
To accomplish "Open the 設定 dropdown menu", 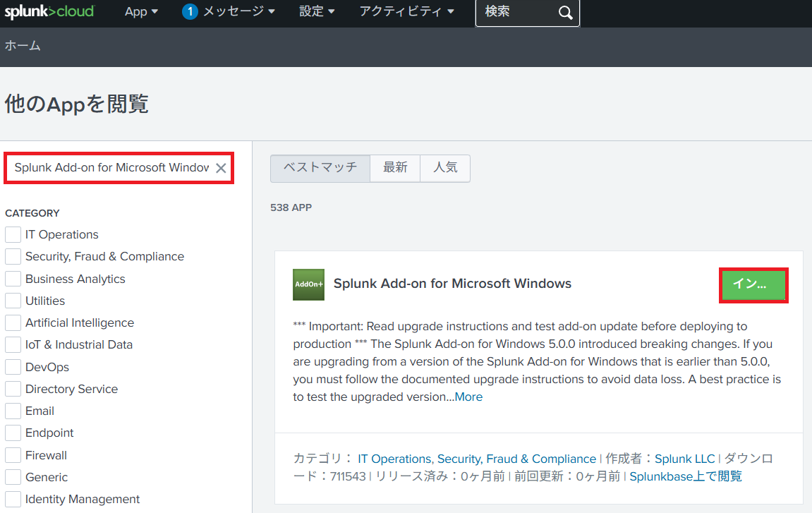I will coord(317,12).
